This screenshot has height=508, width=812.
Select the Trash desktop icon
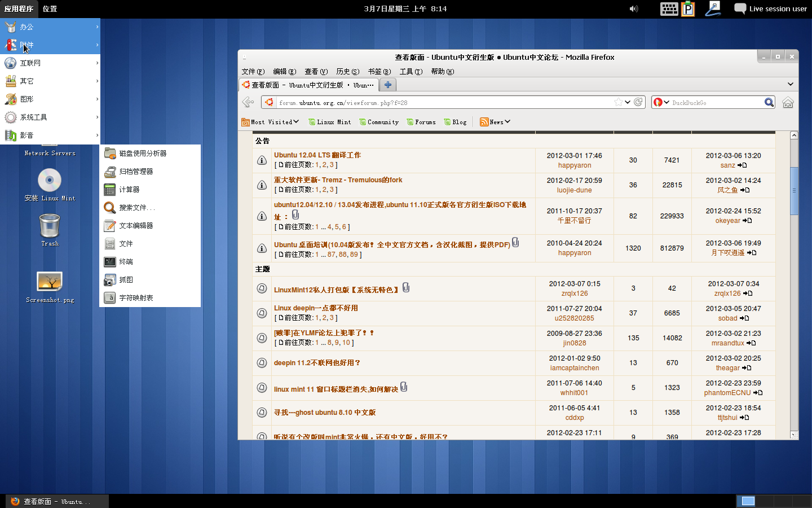pos(50,230)
